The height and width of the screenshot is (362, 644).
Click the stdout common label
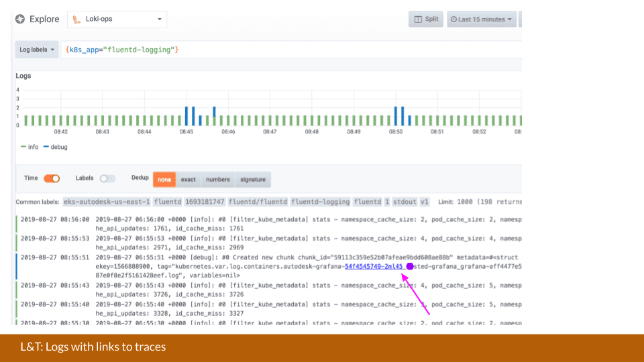tap(405, 202)
